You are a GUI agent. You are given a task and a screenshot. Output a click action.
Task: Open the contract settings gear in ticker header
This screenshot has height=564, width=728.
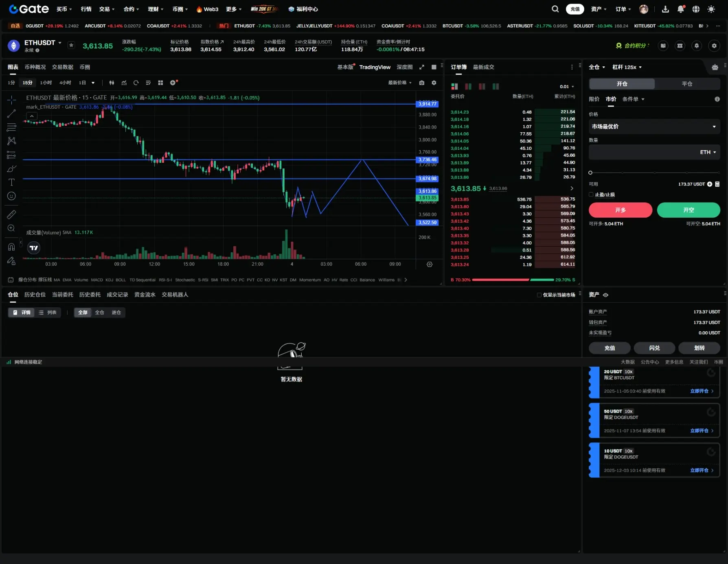tap(714, 46)
